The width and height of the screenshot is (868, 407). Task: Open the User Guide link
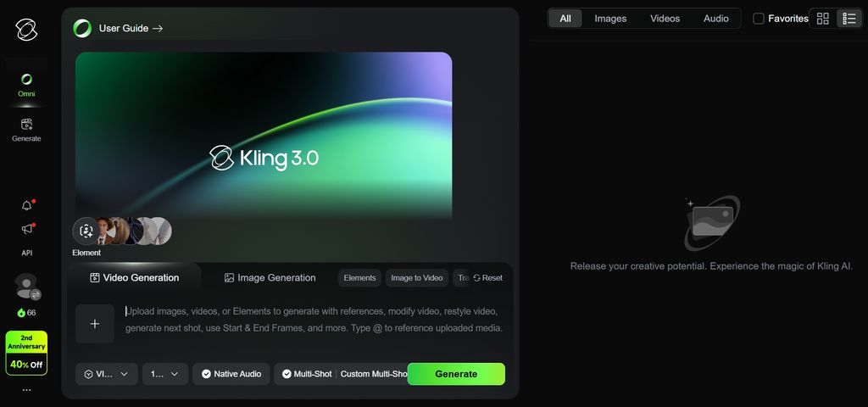click(x=131, y=28)
